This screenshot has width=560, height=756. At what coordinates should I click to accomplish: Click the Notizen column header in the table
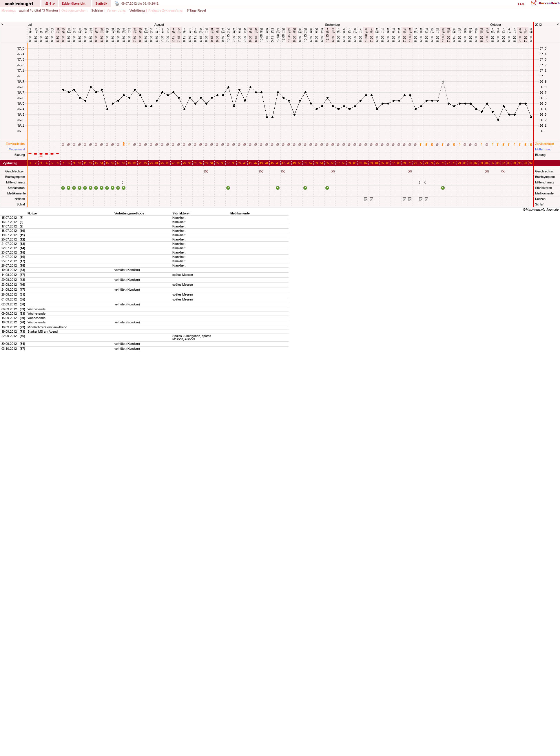click(33, 214)
